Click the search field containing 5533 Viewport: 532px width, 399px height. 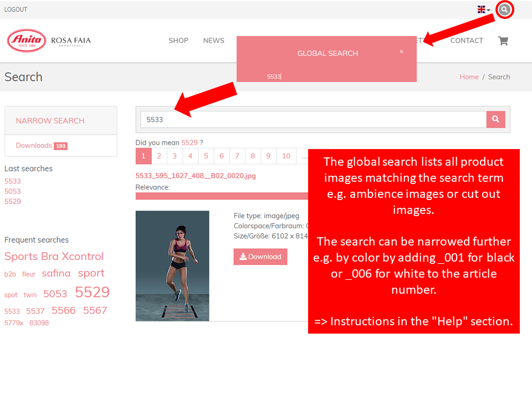313,120
